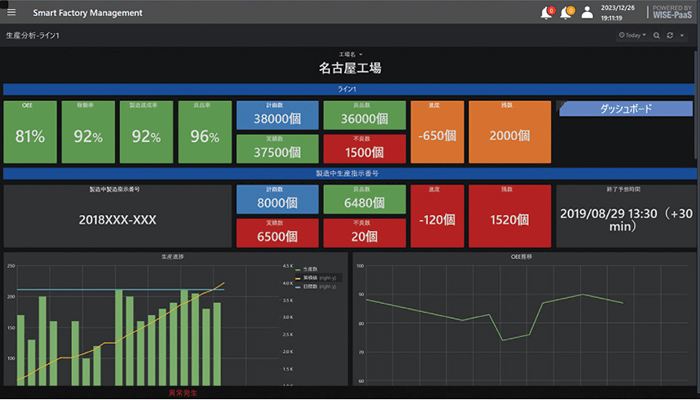Click the clock icon in Today picker
This screenshot has width=700, height=400.
coord(622,36)
